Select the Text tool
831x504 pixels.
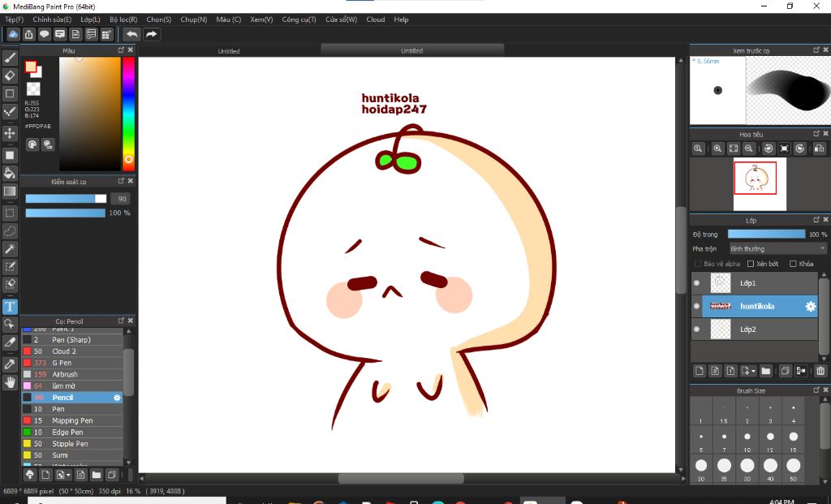(10, 306)
